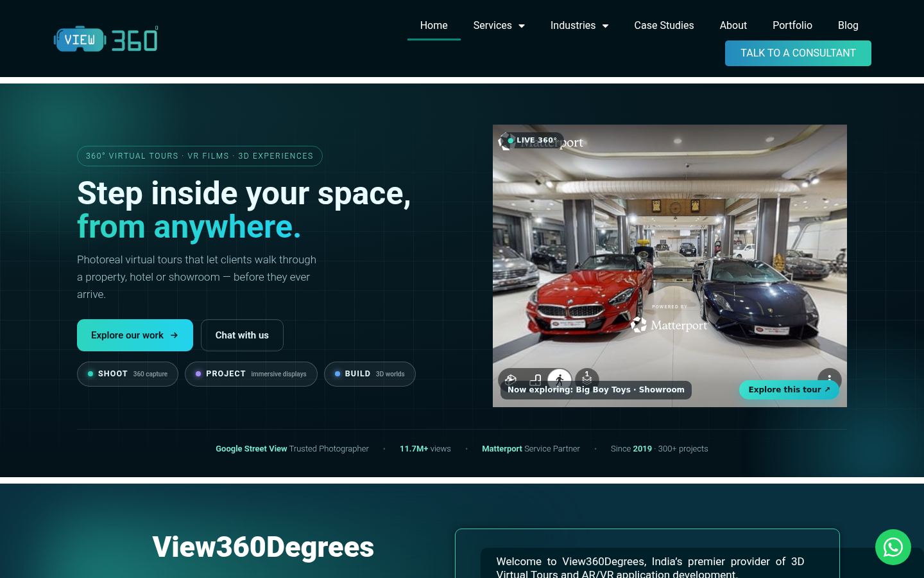924x578 pixels.
Task: Click Since 2019 300+ projects text
Action: click(660, 449)
